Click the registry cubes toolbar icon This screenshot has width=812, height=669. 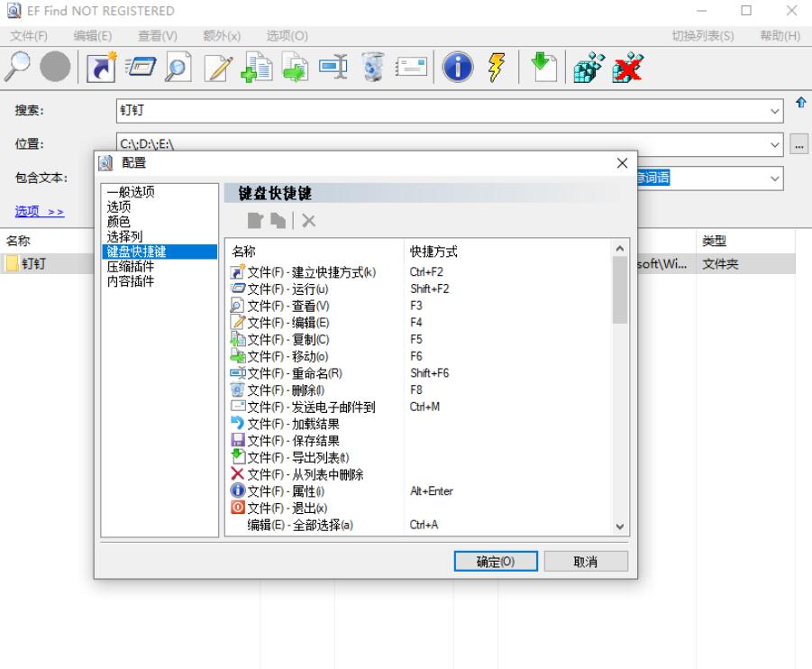coord(588,67)
